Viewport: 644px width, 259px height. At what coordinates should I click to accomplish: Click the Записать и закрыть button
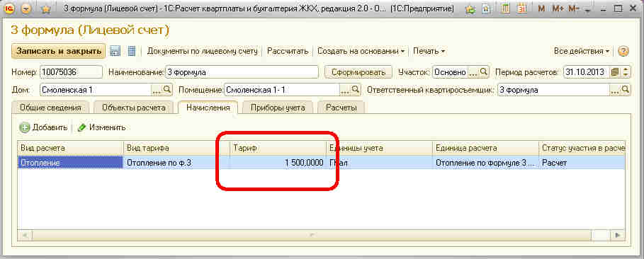coord(59,52)
